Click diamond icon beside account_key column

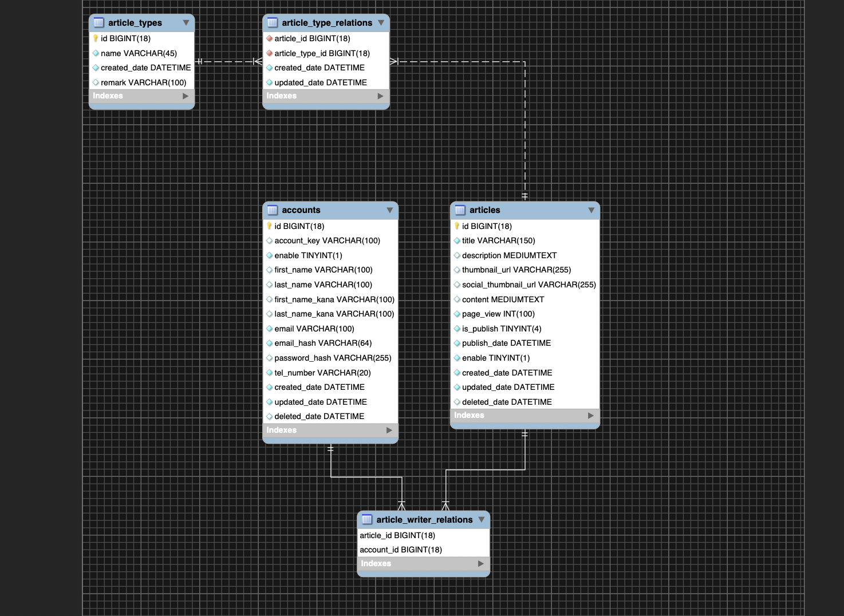point(269,240)
